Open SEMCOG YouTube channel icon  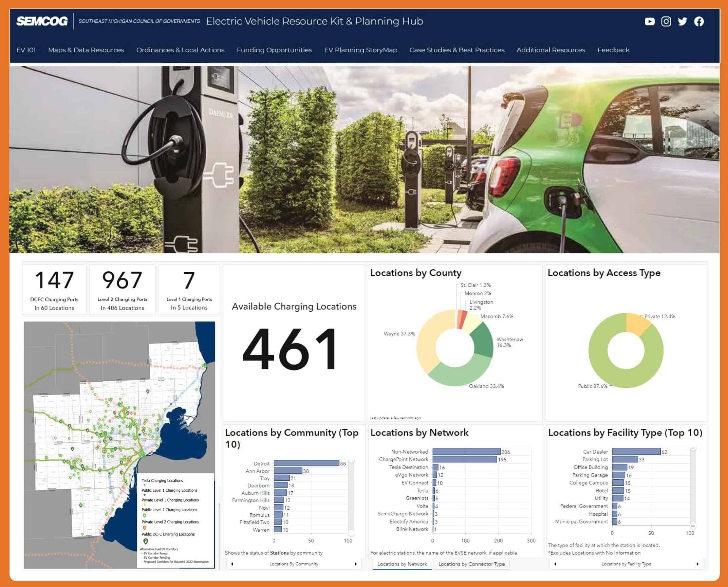(649, 22)
